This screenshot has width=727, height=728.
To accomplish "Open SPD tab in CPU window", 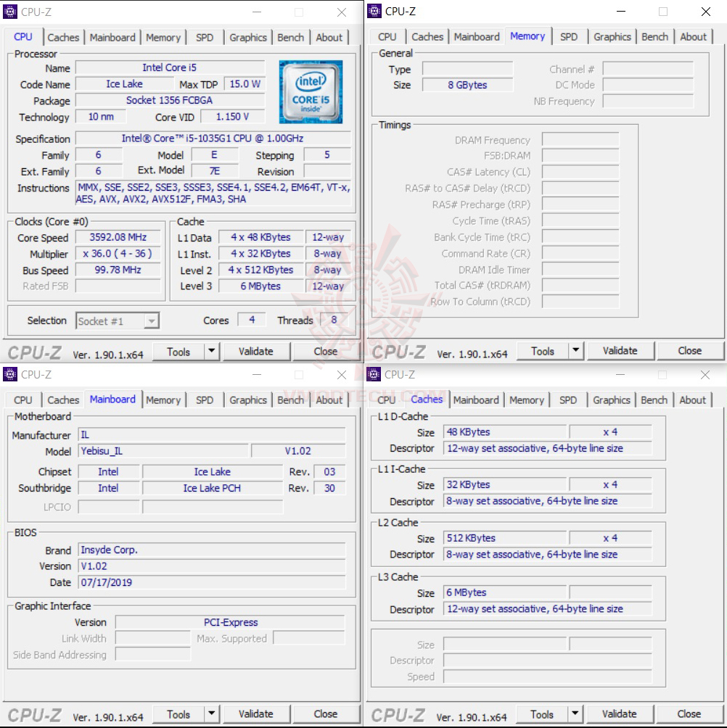I will (x=205, y=38).
